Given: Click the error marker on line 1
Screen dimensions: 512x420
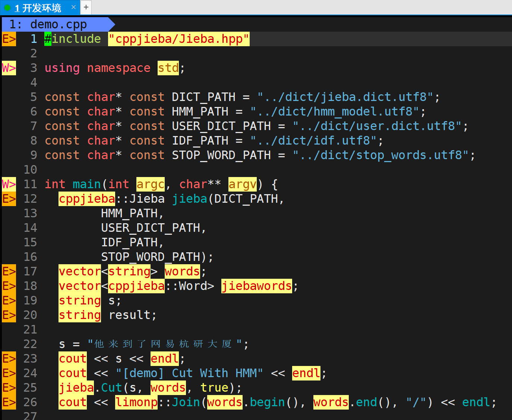Looking at the screenshot, I should (x=9, y=39).
